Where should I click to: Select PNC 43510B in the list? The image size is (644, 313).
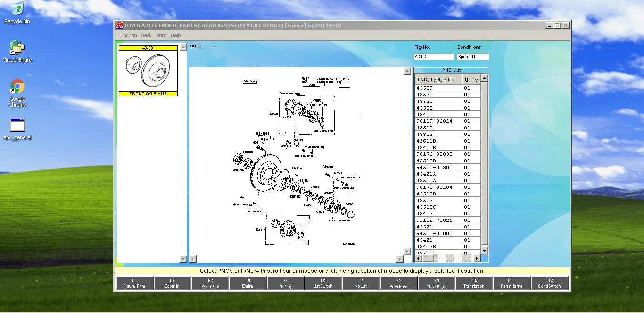438,161
